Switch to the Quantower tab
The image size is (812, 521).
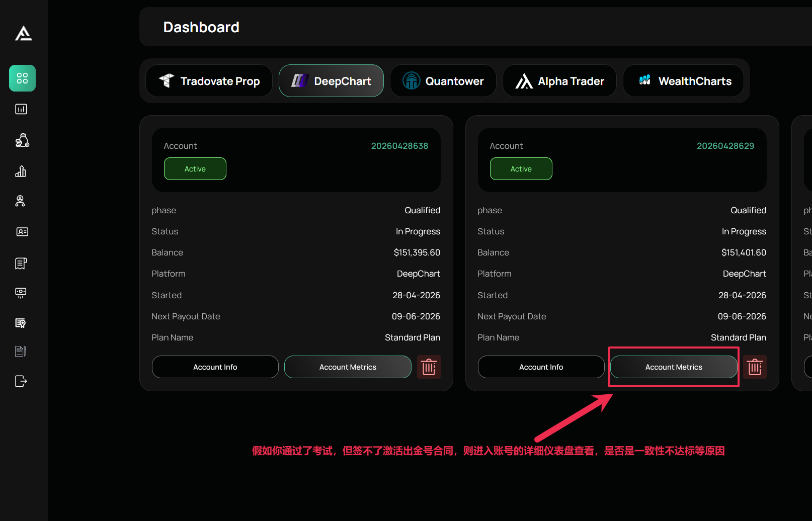[443, 81]
